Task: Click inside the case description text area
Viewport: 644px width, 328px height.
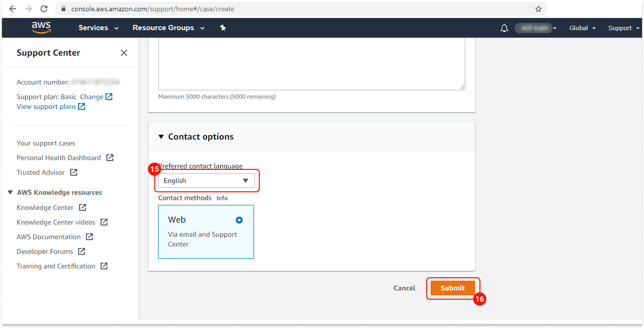Action: [x=311, y=63]
